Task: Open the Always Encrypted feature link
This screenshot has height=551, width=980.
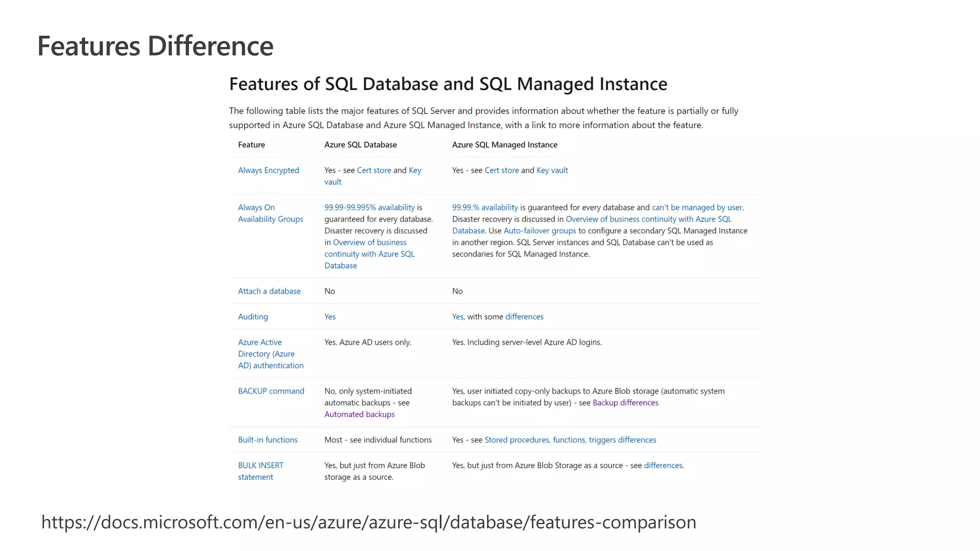Action: click(268, 170)
